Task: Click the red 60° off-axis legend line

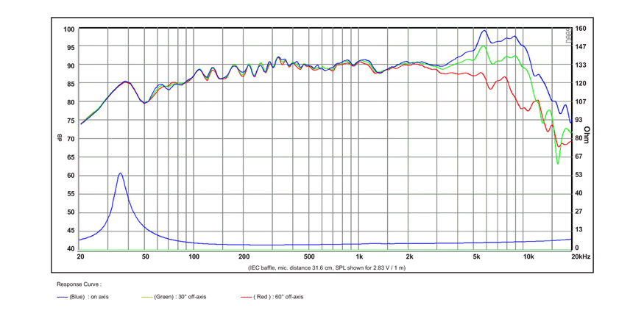Action: pyautogui.click(x=245, y=297)
